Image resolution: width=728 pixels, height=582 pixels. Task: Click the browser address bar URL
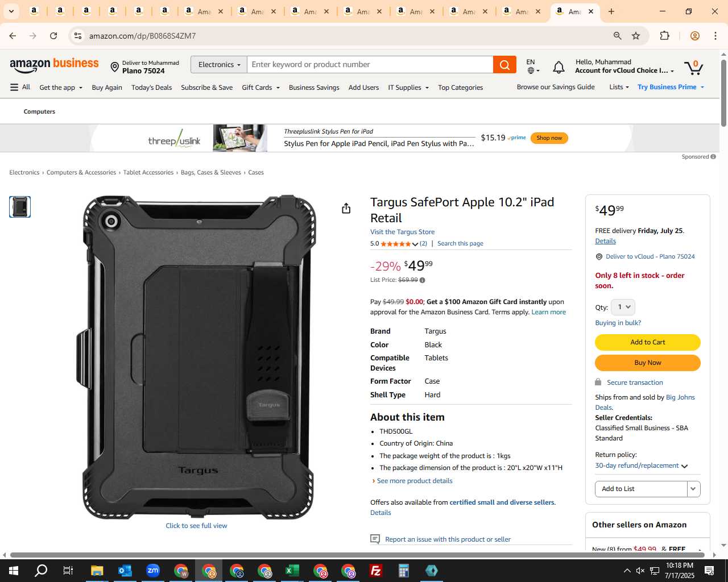point(142,36)
